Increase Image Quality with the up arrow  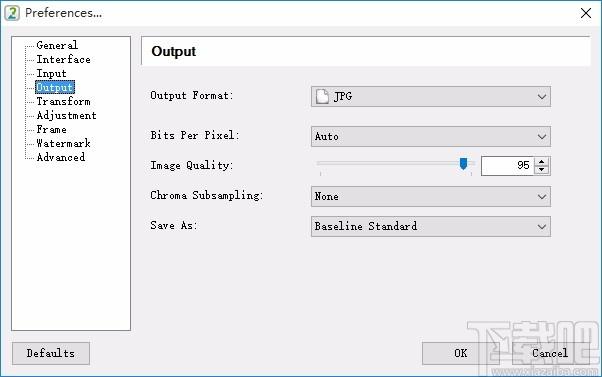coord(541,162)
